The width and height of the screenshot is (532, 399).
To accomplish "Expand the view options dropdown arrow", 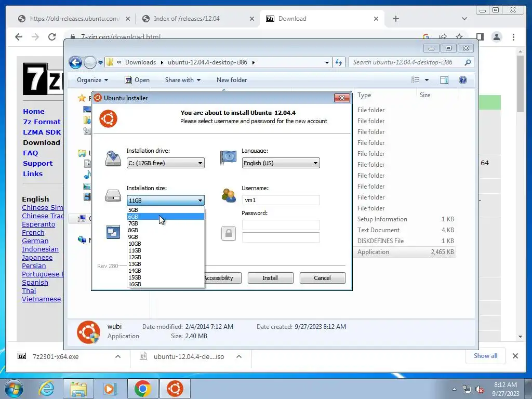I will (427, 80).
